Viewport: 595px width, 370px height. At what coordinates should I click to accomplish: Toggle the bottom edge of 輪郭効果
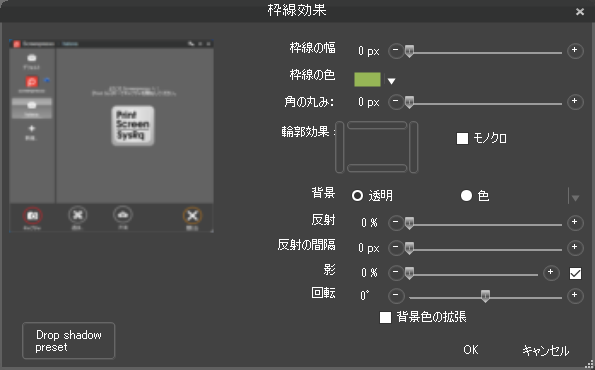(377, 168)
